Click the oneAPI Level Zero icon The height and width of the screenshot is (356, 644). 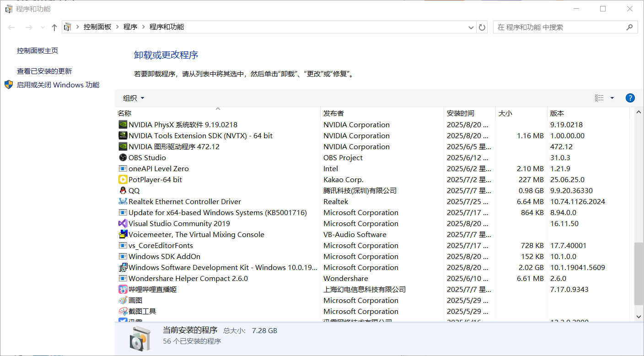point(123,168)
